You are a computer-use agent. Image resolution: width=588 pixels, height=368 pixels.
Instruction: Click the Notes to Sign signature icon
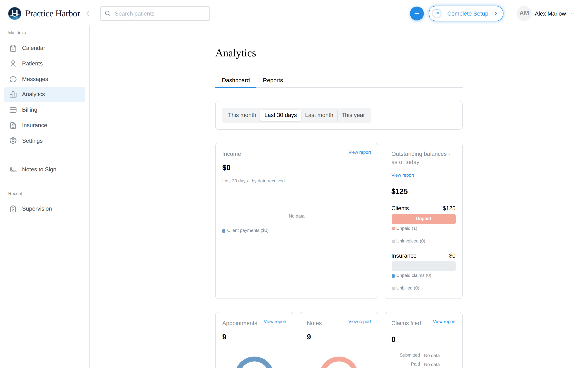pos(13,170)
